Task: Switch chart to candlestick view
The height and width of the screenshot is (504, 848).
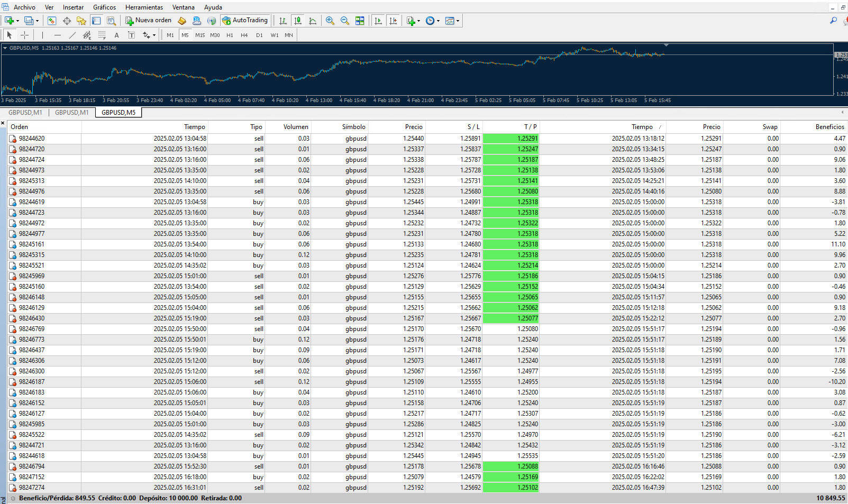Action: 298,21
